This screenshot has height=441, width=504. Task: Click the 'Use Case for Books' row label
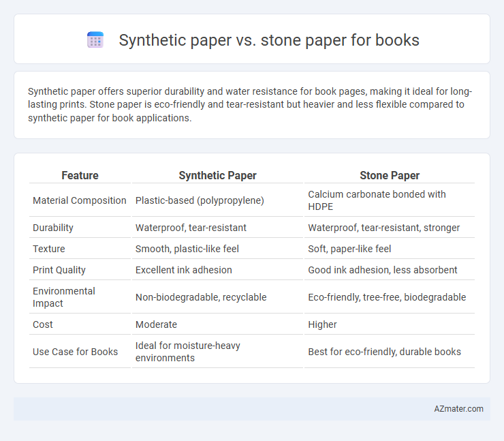(x=75, y=352)
